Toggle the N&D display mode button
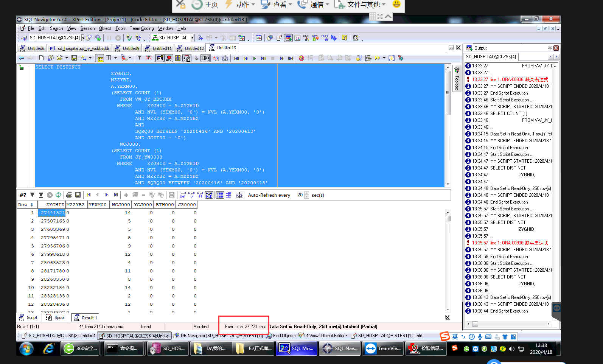This screenshot has width=603, height=364. coord(209,195)
